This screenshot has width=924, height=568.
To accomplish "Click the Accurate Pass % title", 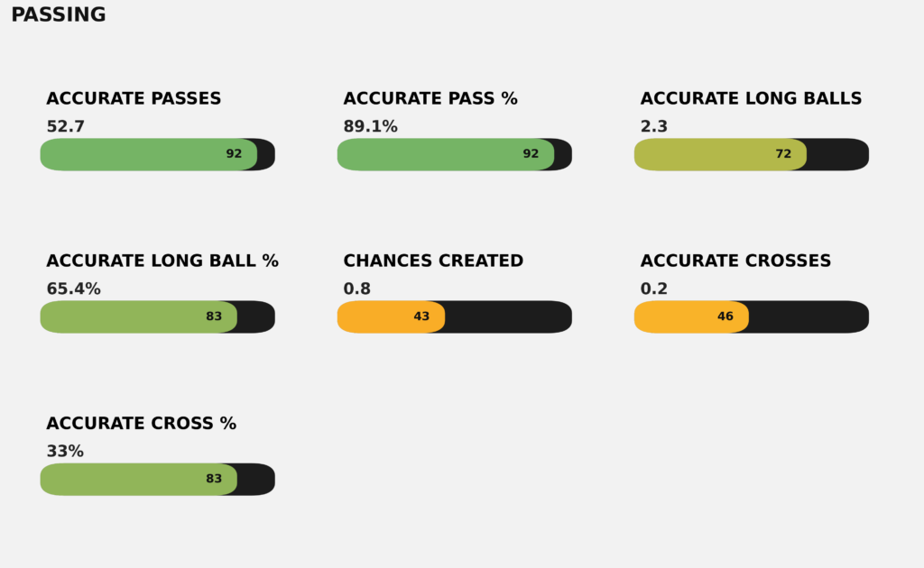I will coord(430,99).
